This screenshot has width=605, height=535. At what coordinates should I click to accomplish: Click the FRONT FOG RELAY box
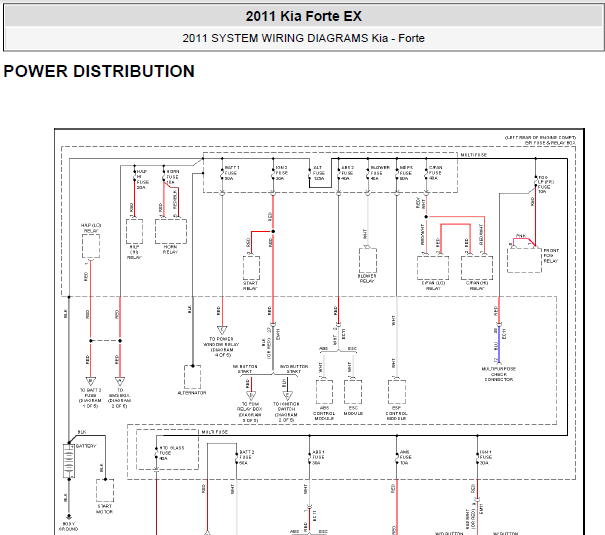[x=524, y=260]
